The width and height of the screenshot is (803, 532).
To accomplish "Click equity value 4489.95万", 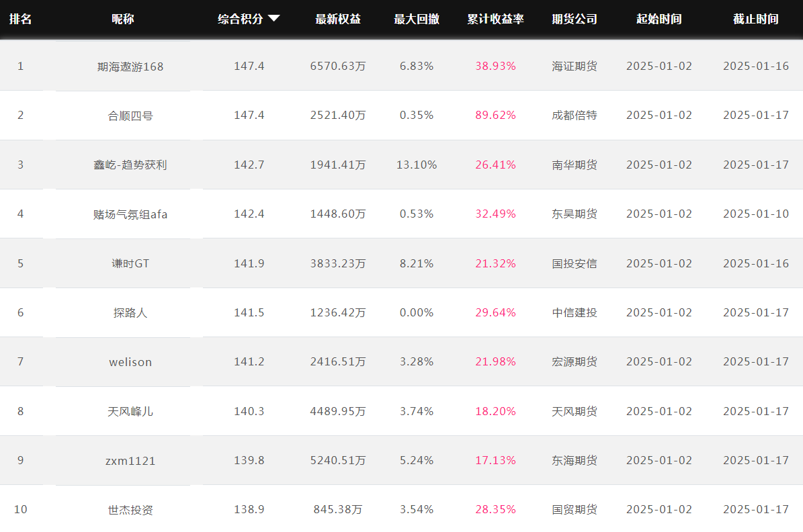I will click(338, 411).
